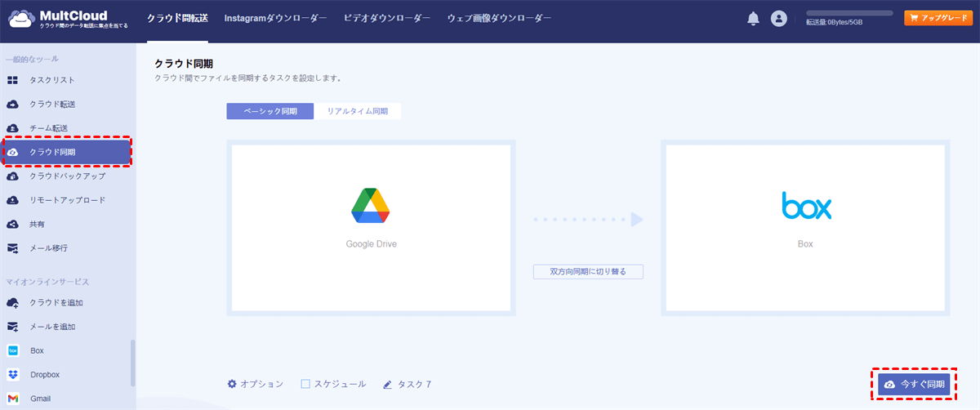The height and width of the screenshot is (410, 980).
Task: Click the task name pencil icon
Action: [387, 384]
